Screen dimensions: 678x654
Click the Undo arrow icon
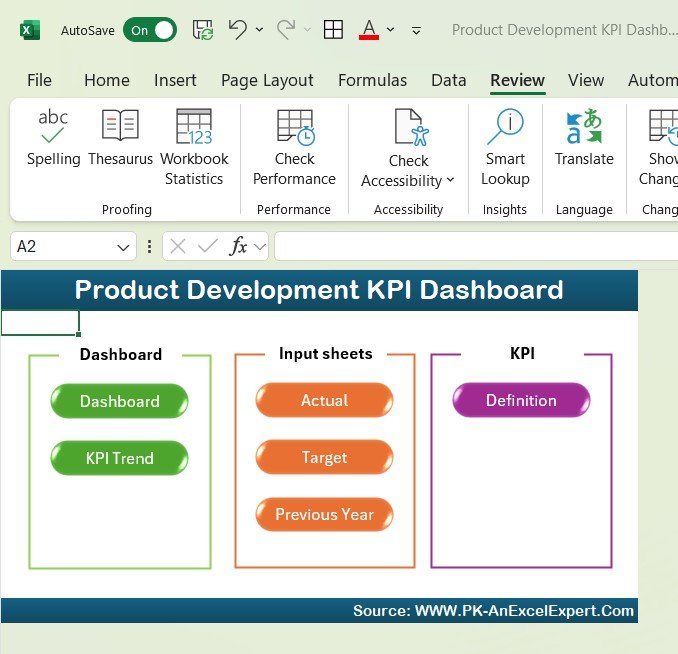238,29
